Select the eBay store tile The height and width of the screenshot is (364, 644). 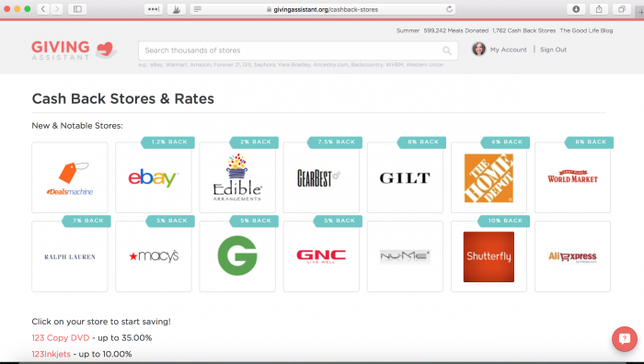(x=154, y=177)
